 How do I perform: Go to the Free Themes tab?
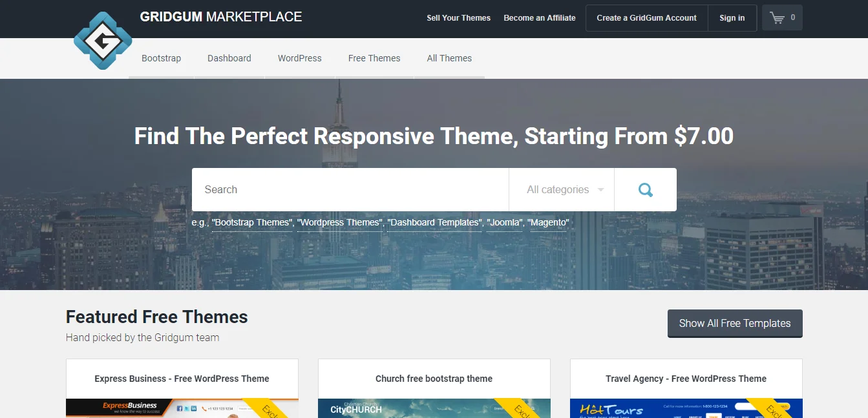[374, 58]
